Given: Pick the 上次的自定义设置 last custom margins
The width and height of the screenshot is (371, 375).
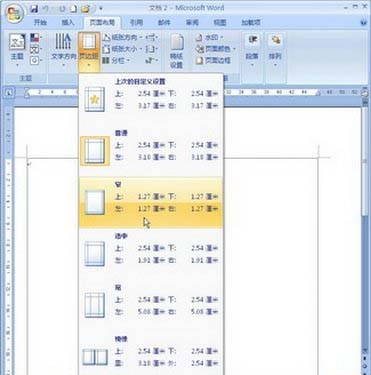Looking at the screenshot, I should click(151, 99).
